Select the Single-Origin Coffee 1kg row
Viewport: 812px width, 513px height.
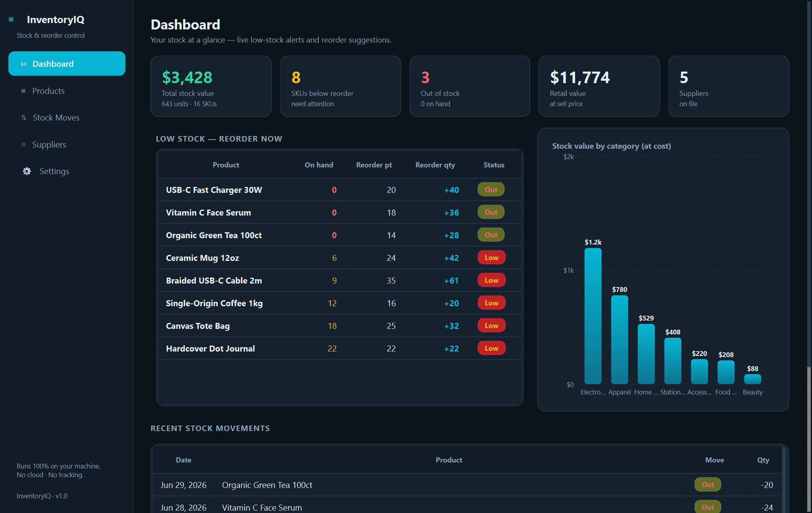[340, 303]
